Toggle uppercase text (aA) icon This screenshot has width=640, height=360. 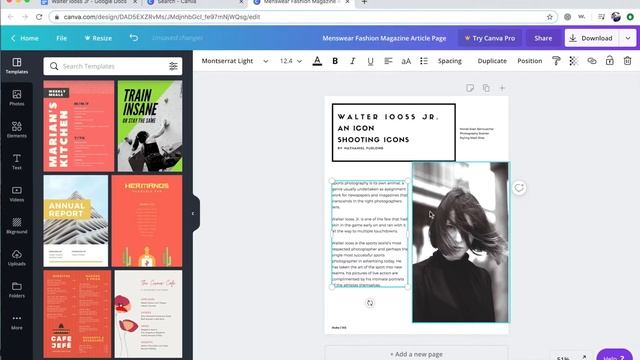tap(406, 61)
